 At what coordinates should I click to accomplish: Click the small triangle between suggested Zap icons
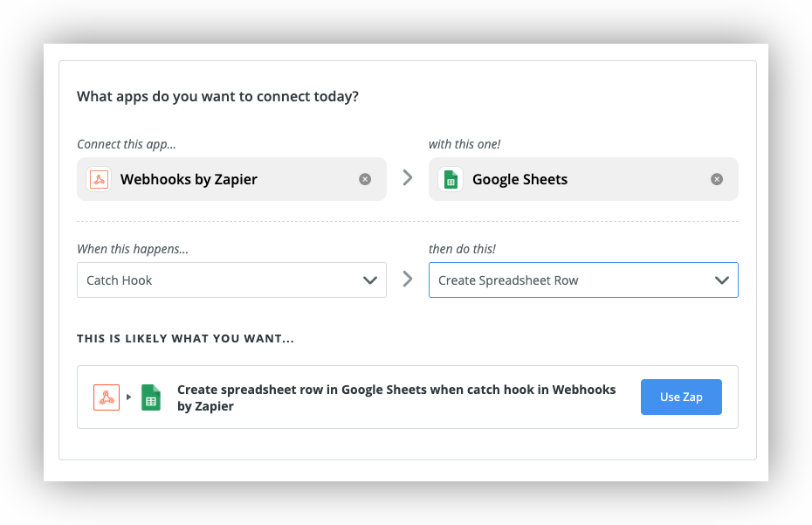click(129, 397)
